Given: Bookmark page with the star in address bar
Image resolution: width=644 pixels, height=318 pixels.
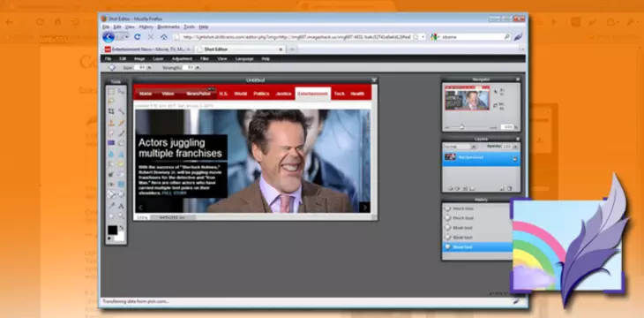Looking at the screenshot, I should pyautogui.click(x=416, y=36).
